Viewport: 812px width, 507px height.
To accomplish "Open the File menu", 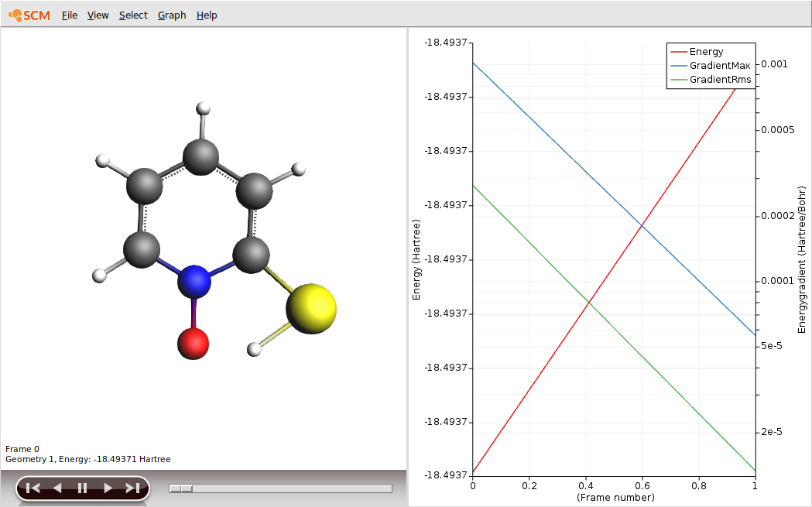I will click(70, 15).
